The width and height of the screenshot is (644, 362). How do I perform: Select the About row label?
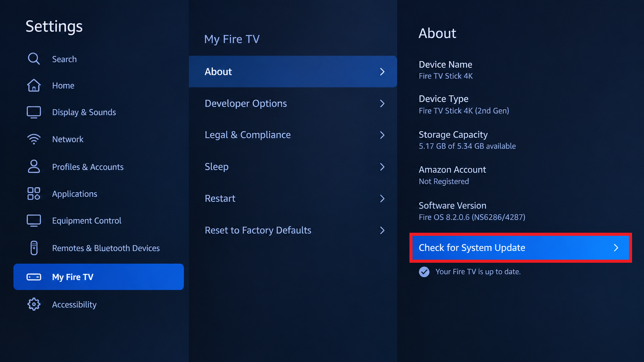(x=218, y=72)
